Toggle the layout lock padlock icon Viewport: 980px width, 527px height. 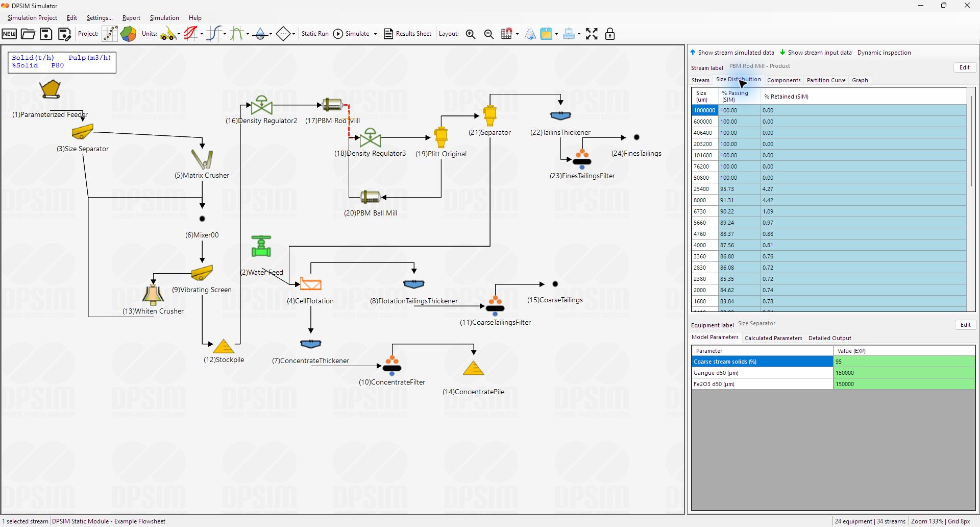[609, 34]
